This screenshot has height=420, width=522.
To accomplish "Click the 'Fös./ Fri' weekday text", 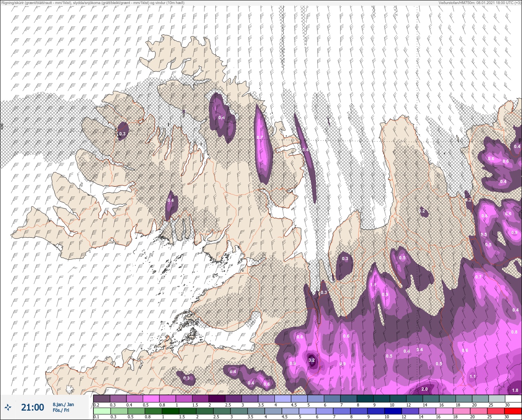I will 61,410.
